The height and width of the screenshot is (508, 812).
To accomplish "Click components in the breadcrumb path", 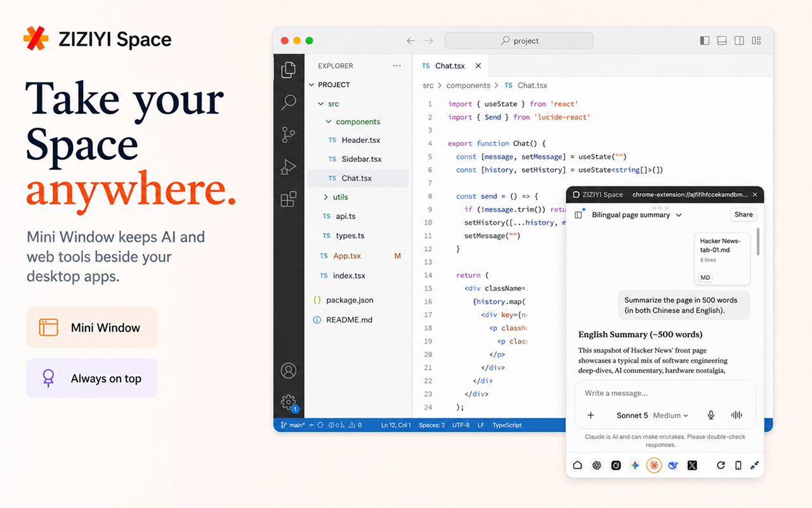I will click(x=468, y=85).
